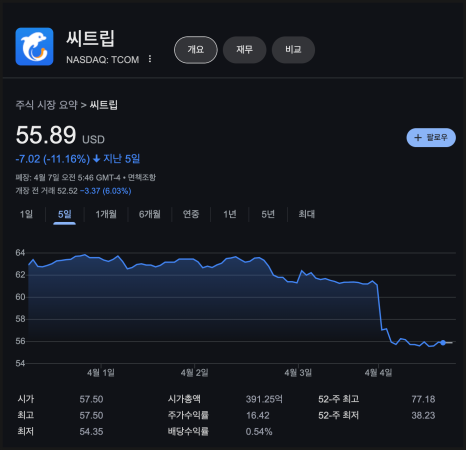Image resolution: width=466 pixels, height=450 pixels.
Task: Open the 비교 compare pill
Action: 293,50
